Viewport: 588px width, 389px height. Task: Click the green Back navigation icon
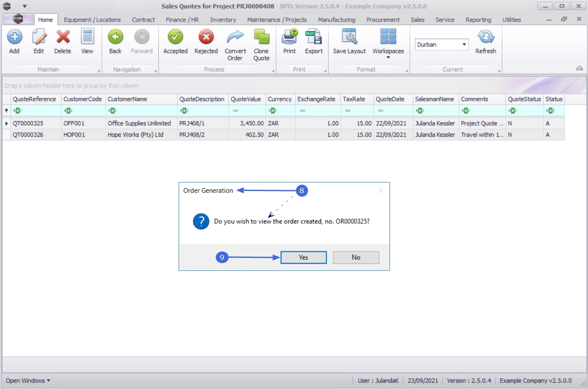(x=115, y=37)
